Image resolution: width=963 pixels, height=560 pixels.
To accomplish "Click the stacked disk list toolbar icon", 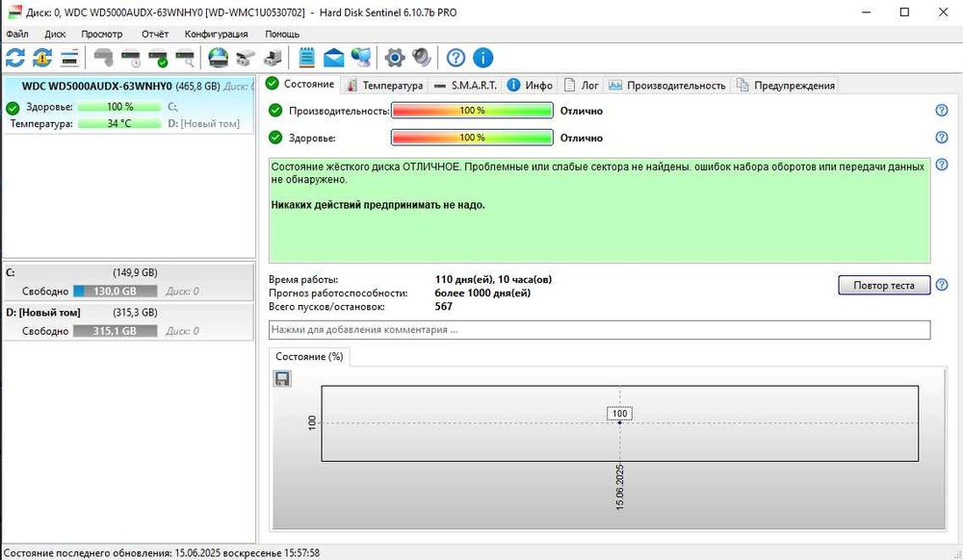I will click(69, 58).
